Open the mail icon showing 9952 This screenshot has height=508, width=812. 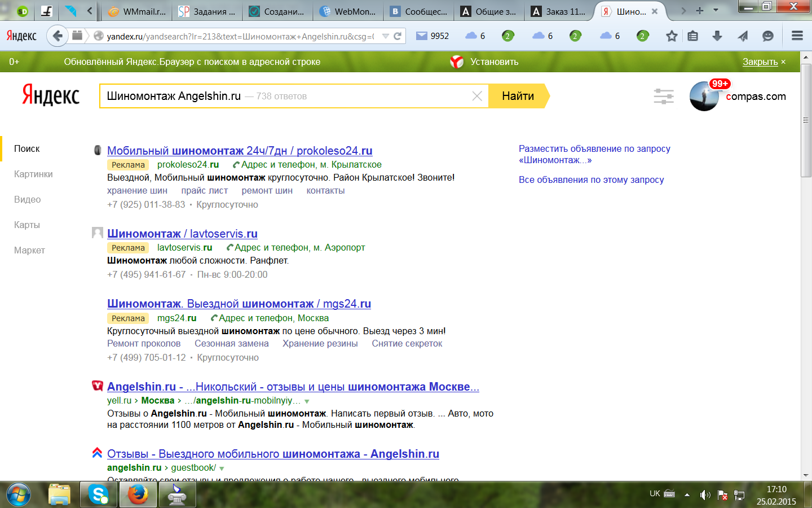pos(433,36)
